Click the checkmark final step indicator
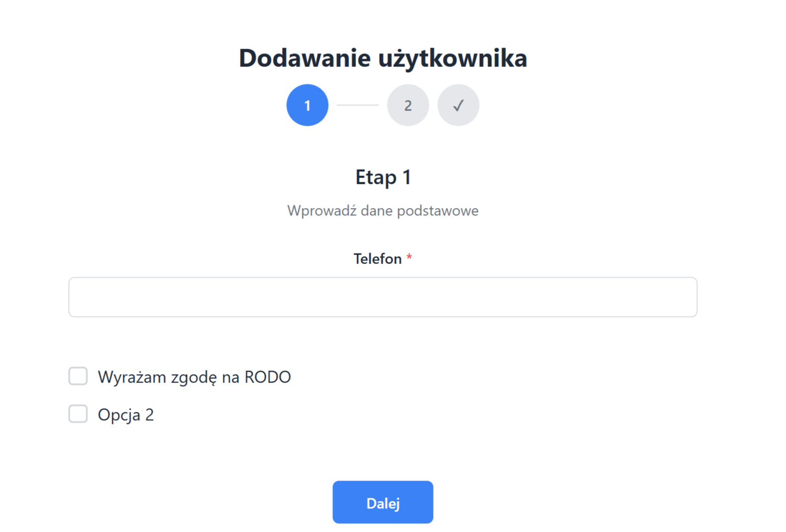This screenshot has height=532, width=786. tap(458, 105)
